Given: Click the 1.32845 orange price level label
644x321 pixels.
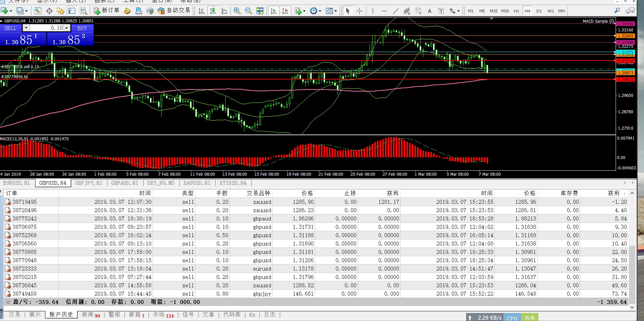Looking at the screenshot, I should click(x=625, y=36).
